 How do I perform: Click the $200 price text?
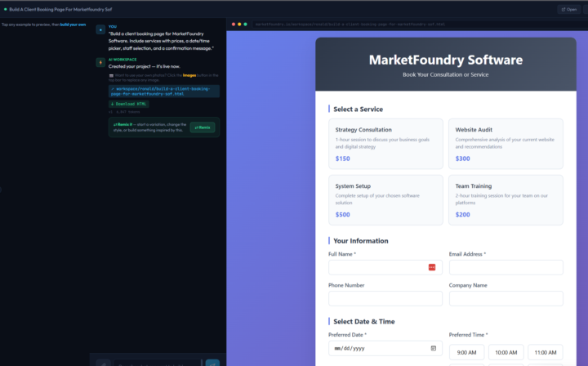(462, 215)
